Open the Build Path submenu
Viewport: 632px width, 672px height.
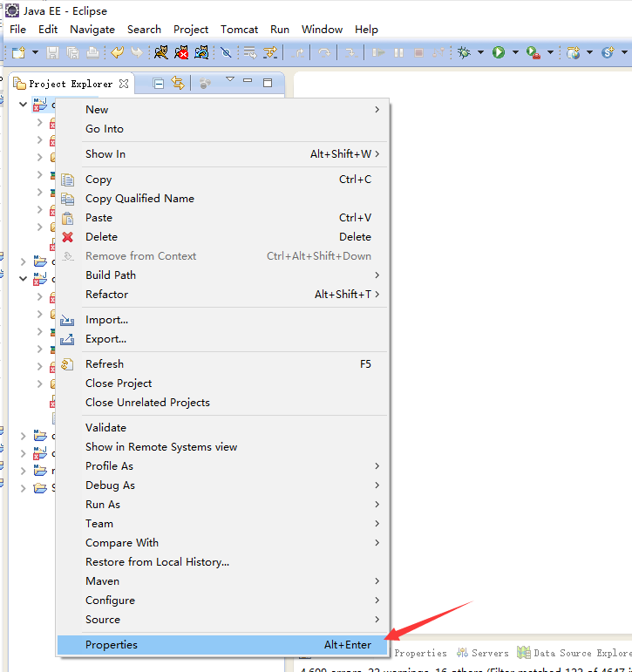click(x=222, y=275)
